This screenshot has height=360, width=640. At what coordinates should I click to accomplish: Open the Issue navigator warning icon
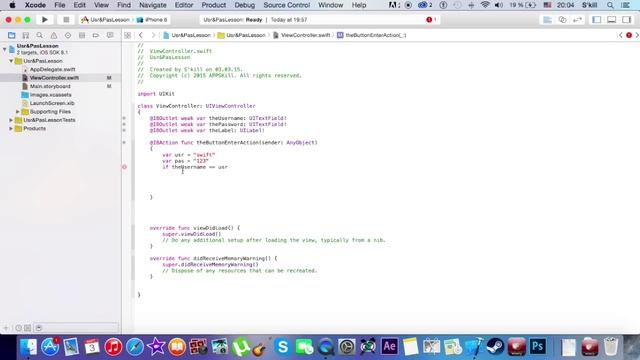53,36
